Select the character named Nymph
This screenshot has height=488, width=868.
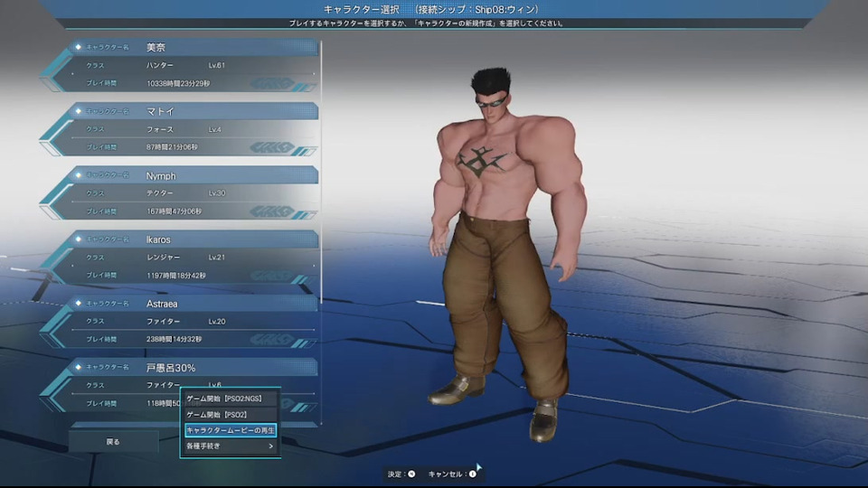point(180,193)
